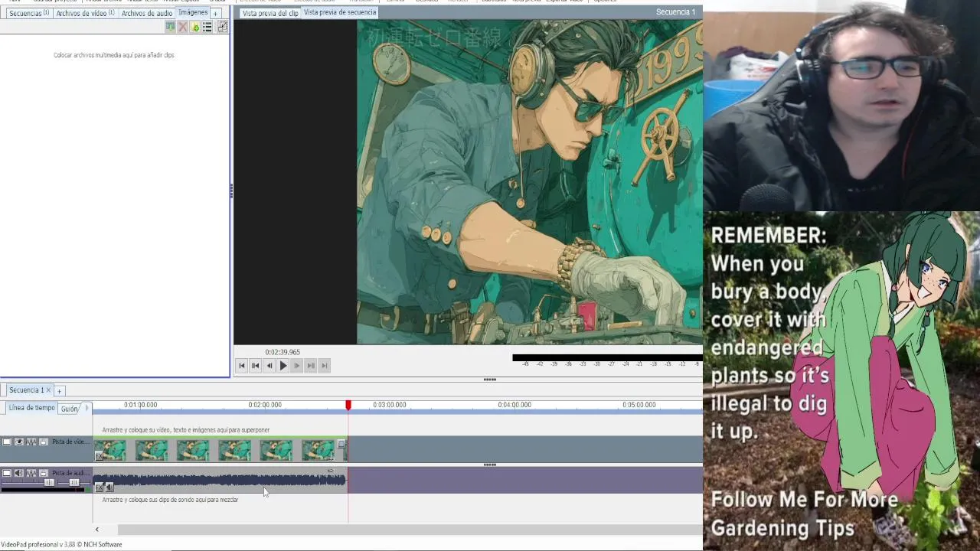The height and width of the screenshot is (551, 980).
Task: Switch to Vista previa del clip tab
Action: (x=269, y=13)
